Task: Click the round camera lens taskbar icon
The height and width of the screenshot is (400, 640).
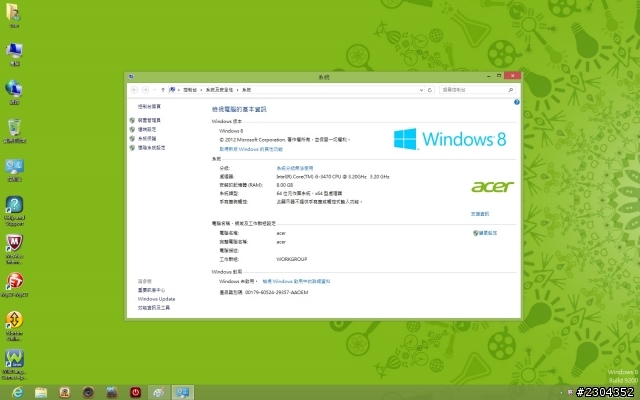Action: click(x=88, y=393)
